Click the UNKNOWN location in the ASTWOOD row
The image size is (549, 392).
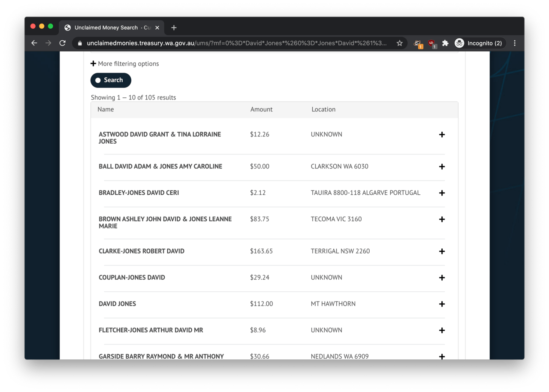(x=326, y=134)
